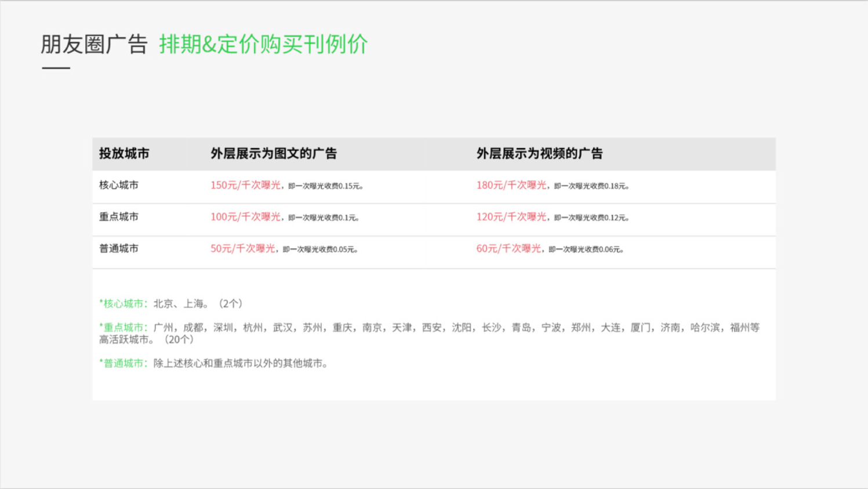Click the green *重点城市 footnote label
The image size is (868, 489).
point(124,328)
